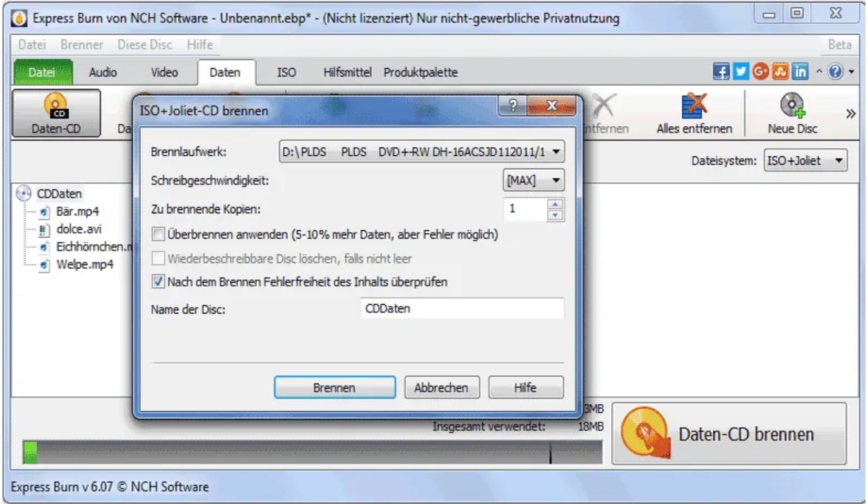Click the large Daten-CD brennen button
The height and width of the screenshot is (504, 868).
[729, 435]
